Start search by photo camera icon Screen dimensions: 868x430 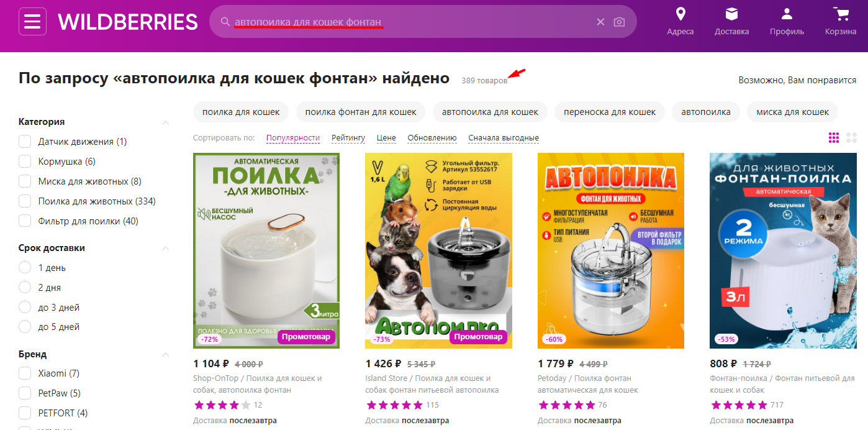(619, 22)
